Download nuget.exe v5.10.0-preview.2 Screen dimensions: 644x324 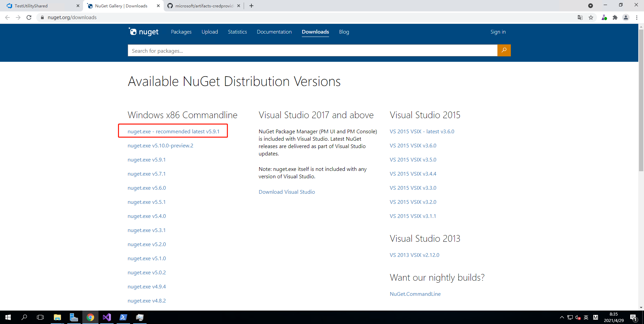tap(160, 145)
